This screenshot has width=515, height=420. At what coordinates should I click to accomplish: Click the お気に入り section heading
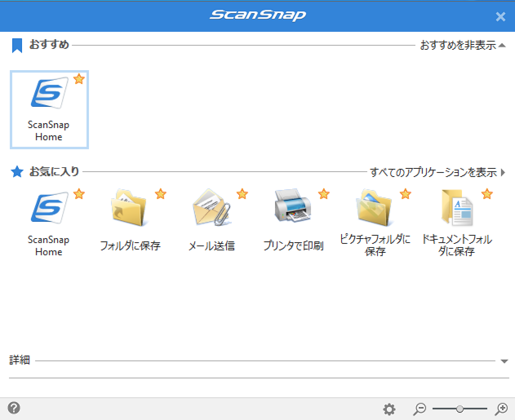[54, 171]
